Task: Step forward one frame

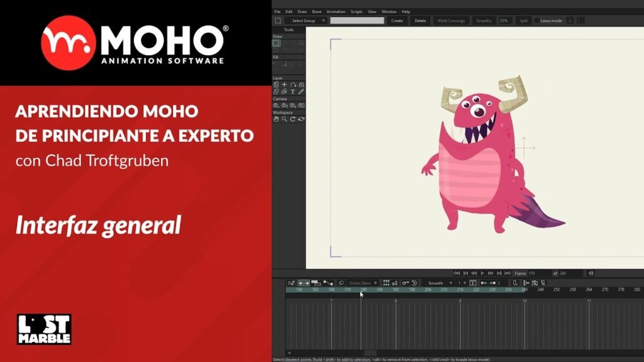Action: (491, 273)
